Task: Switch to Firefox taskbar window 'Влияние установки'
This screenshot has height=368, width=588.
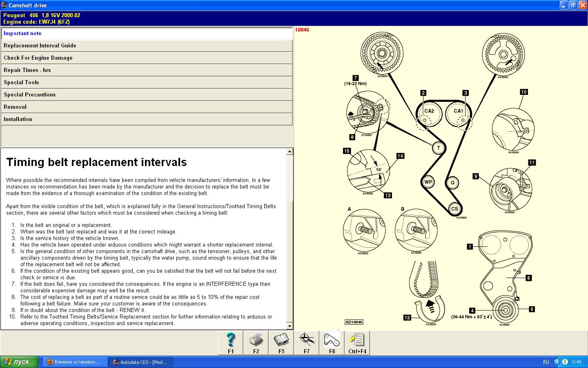Action: [x=75, y=362]
